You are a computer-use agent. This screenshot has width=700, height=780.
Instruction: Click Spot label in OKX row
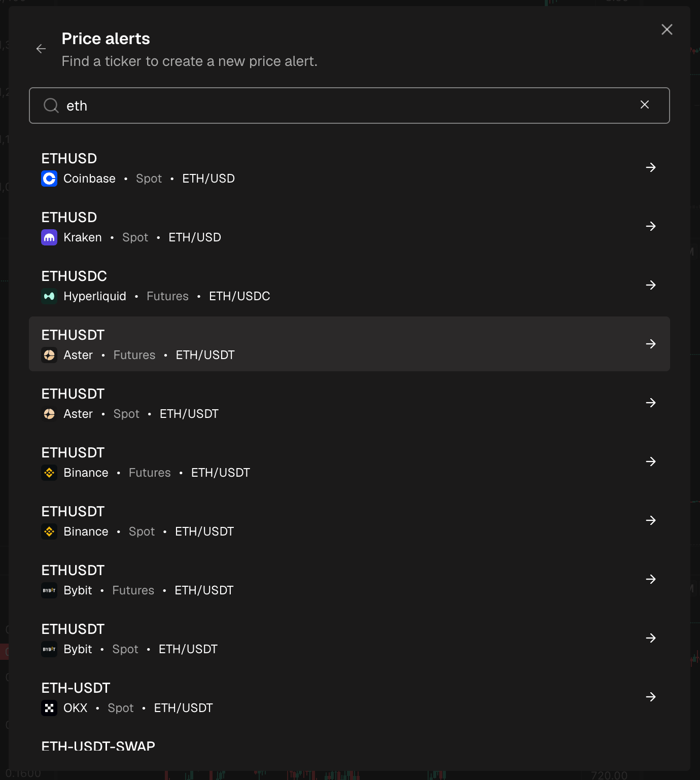[x=121, y=708]
